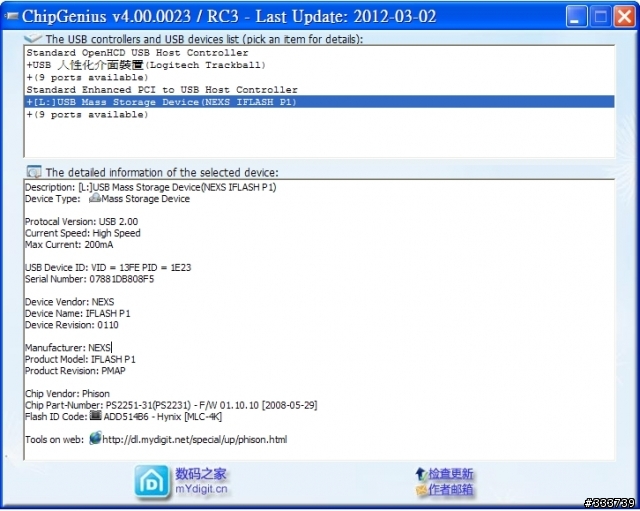The image size is (640, 511).
Task: Open the phison.html tools web URL
Action: point(195,440)
